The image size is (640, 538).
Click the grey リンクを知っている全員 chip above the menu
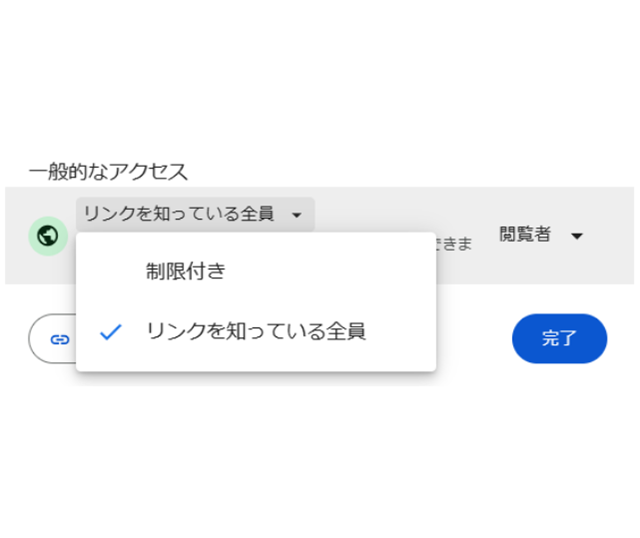[180, 215]
